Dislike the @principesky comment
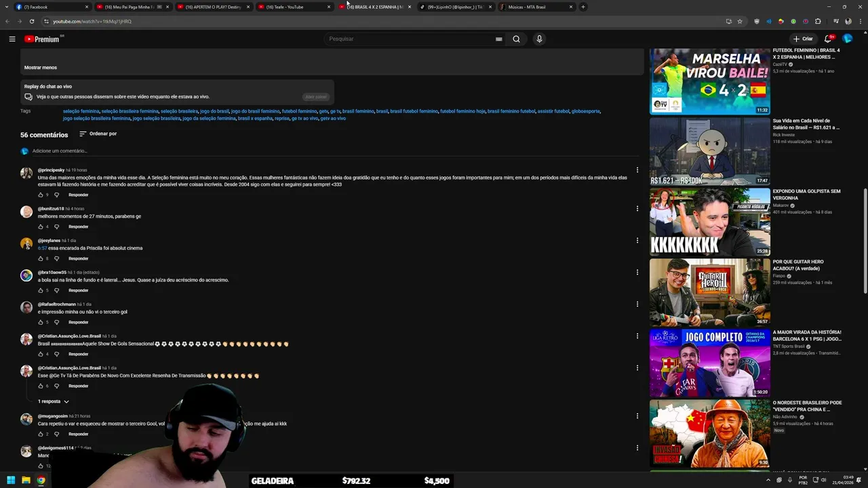868x488 pixels. 56,195
